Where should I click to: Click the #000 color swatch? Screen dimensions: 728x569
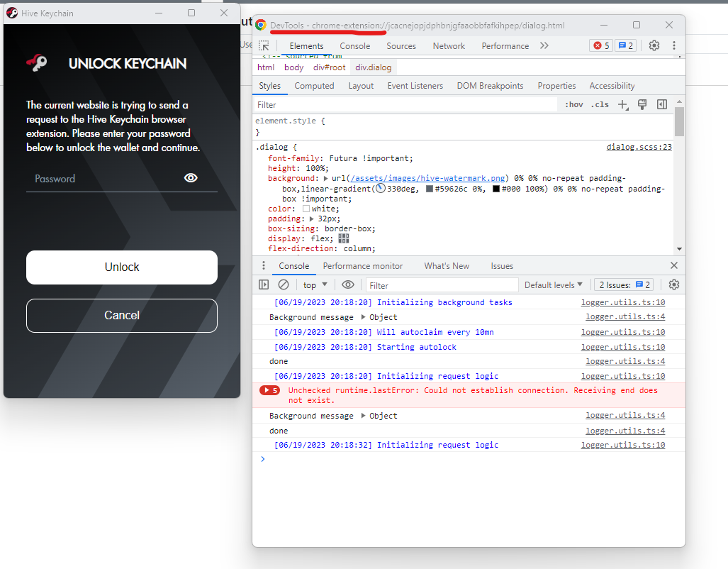point(496,189)
